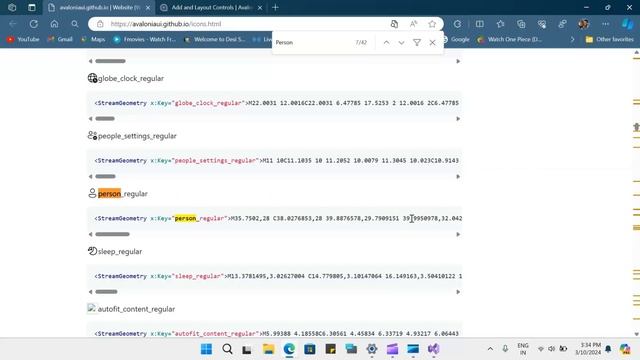Expand the bookmarks overflow chevron
Viewport: 640px width, 360px height.
pos(572,39)
